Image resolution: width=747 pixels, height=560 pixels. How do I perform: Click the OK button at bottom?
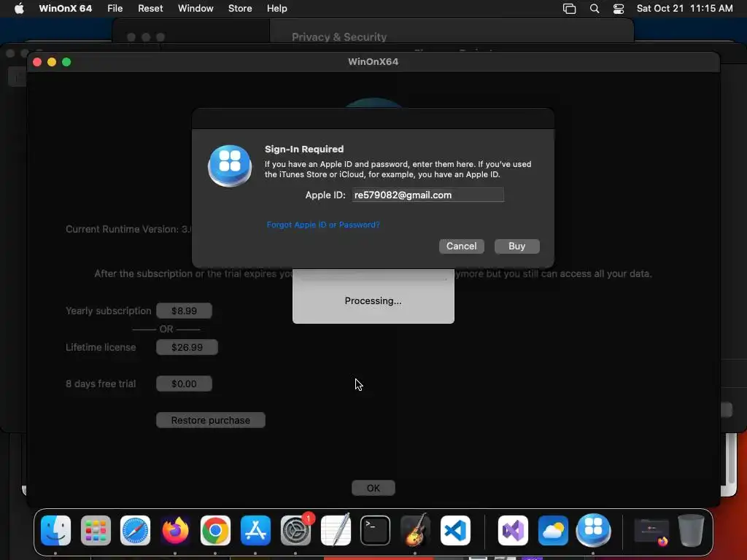[373, 488]
